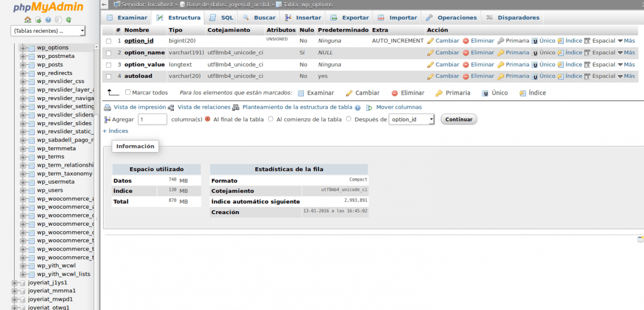Open the Operaciones tab
The image size is (644, 310).
click(451, 18)
